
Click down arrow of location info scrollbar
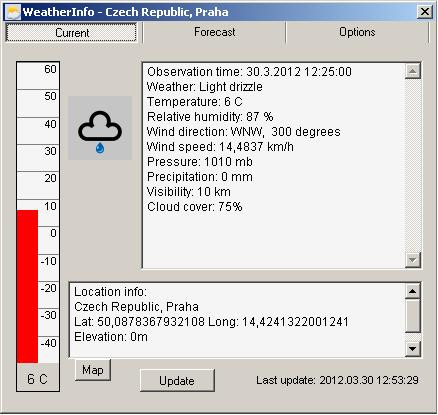click(x=413, y=349)
